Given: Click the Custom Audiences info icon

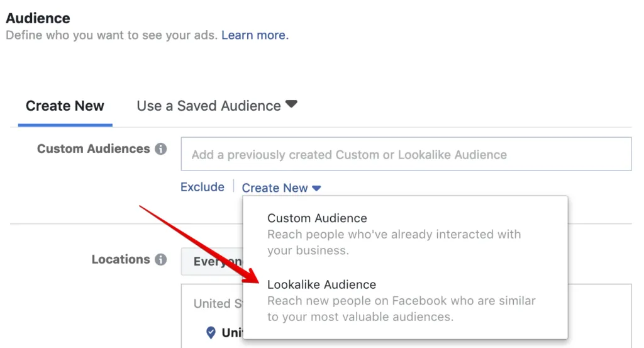Looking at the screenshot, I should click(160, 149).
